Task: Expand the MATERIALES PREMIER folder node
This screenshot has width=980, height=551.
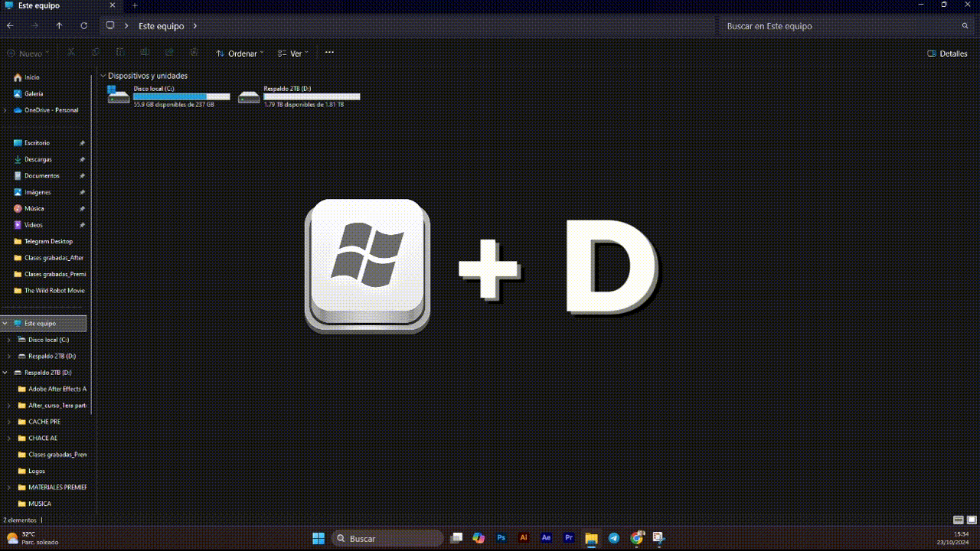Action: (9, 487)
